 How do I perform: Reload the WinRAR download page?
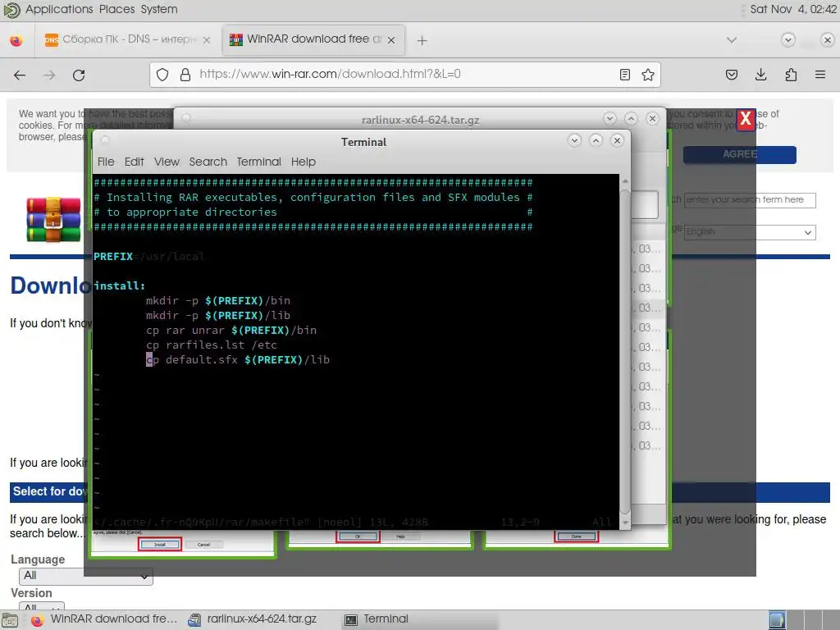[x=79, y=75]
